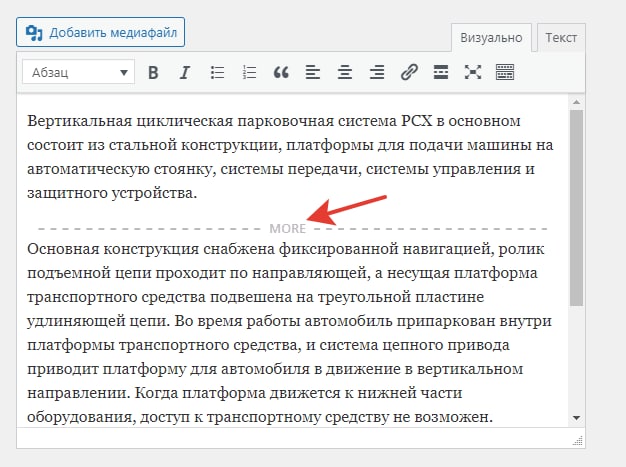Click the words 'защитного устройства.'
This screenshot has height=467, width=626.
click(112, 193)
